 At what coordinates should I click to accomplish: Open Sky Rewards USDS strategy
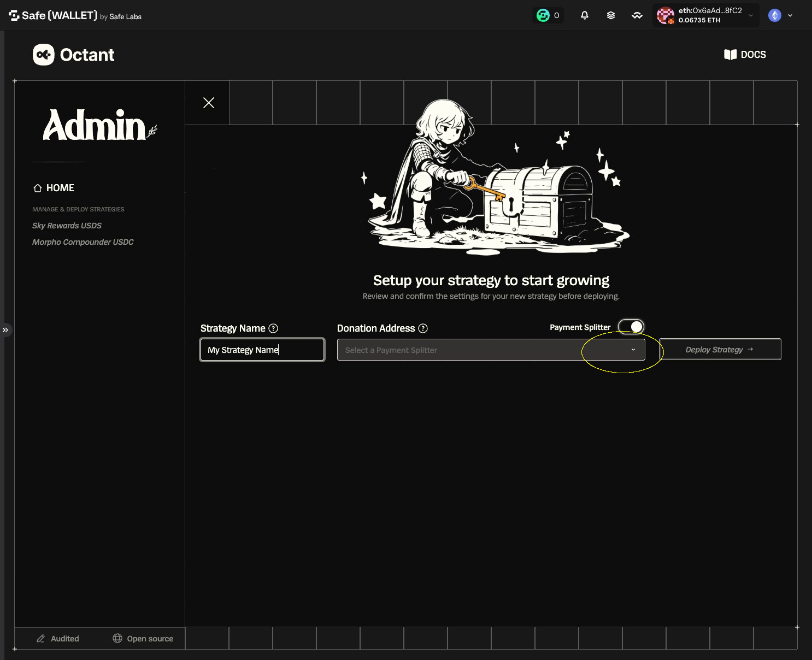[67, 226]
